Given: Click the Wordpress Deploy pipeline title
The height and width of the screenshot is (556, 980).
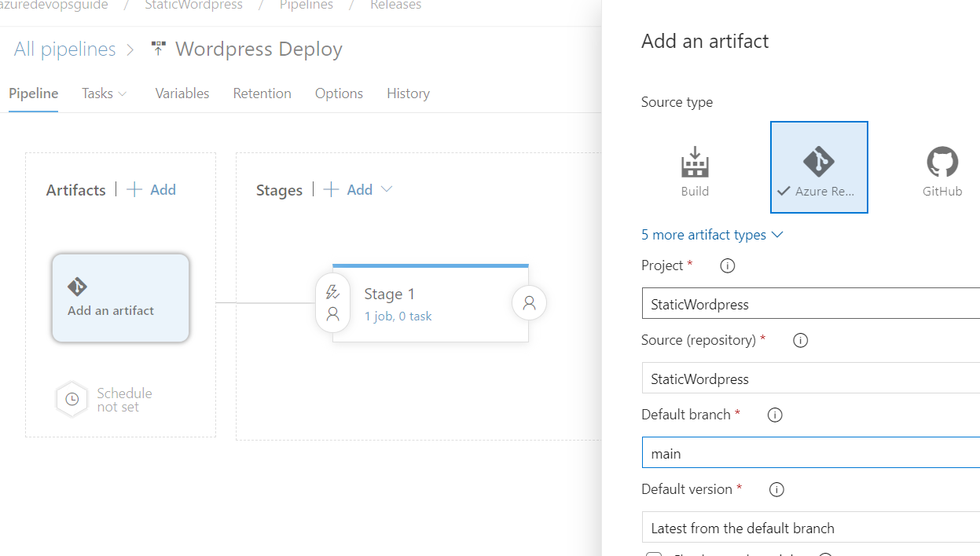Looking at the screenshot, I should 259,49.
